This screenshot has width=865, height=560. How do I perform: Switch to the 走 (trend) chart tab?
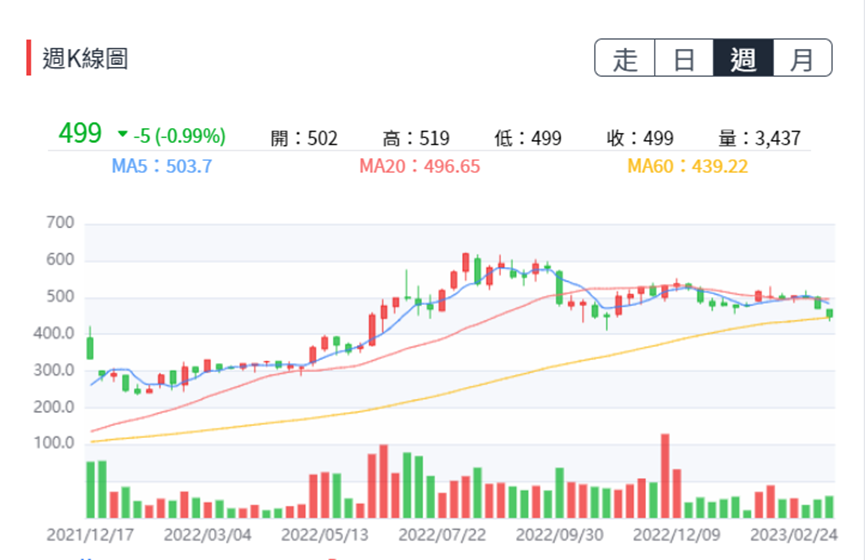point(625,59)
